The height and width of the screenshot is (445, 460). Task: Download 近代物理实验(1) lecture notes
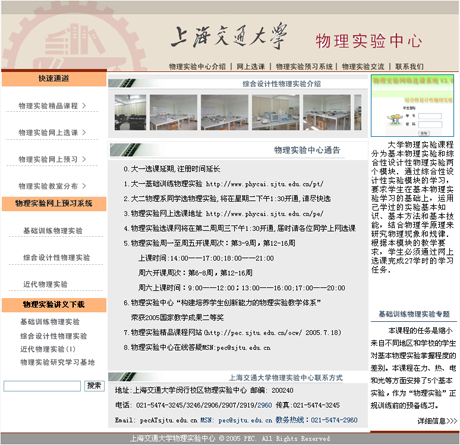click(x=48, y=349)
